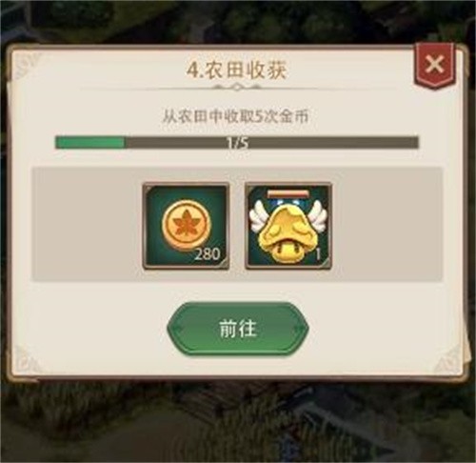The height and width of the screenshot is (463, 476).
Task: Click the 4.农田收获 quest title
Action: click(x=237, y=70)
